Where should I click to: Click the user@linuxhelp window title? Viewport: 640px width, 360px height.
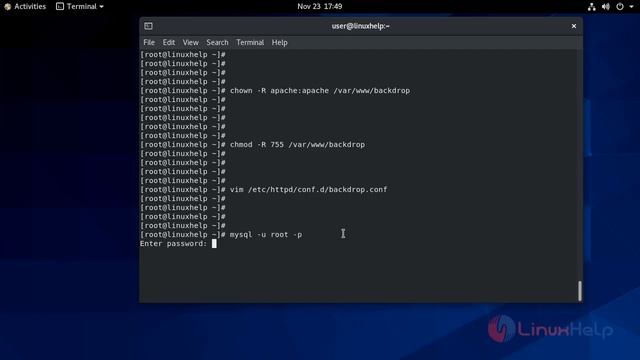click(x=360, y=26)
